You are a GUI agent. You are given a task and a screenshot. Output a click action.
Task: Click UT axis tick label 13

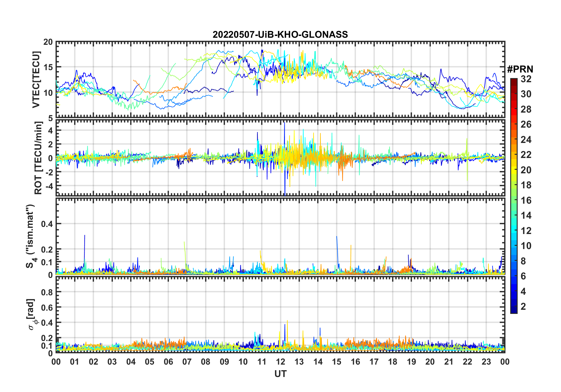click(299, 362)
